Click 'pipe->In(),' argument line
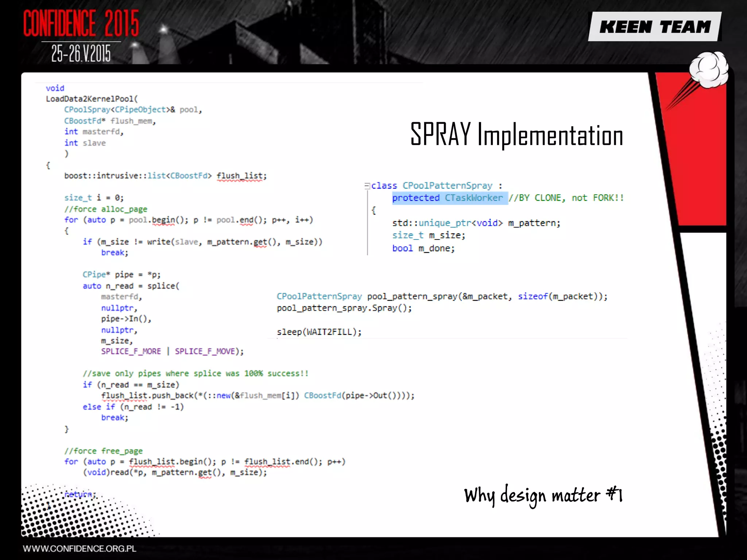Image resolution: width=747 pixels, height=560 pixels. click(126, 319)
